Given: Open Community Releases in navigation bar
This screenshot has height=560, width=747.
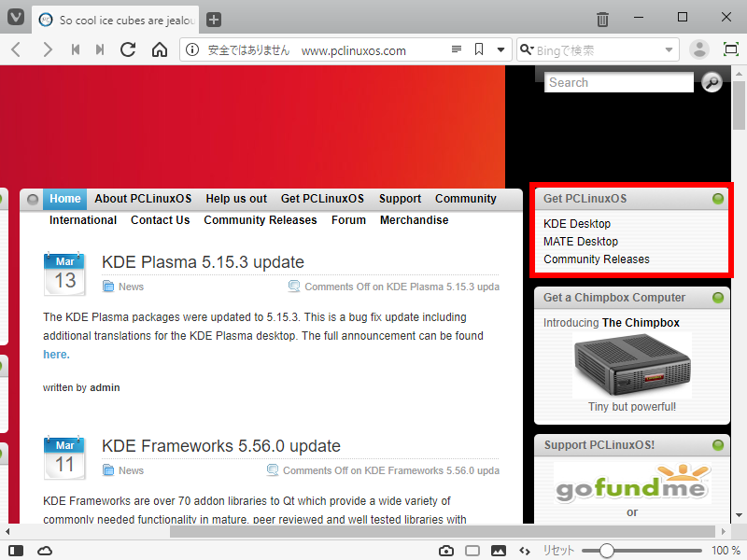Looking at the screenshot, I should point(261,220).
